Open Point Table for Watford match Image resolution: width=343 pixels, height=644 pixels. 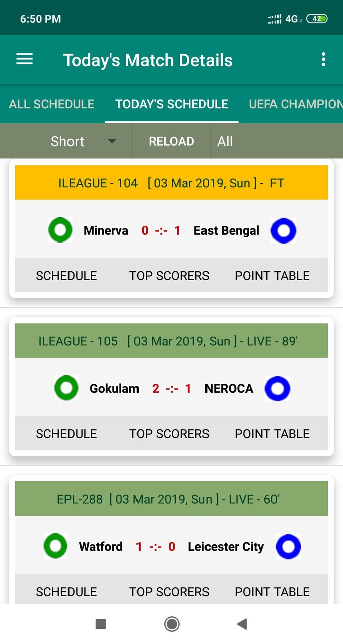pyautogui.click(x=272, y=592)
